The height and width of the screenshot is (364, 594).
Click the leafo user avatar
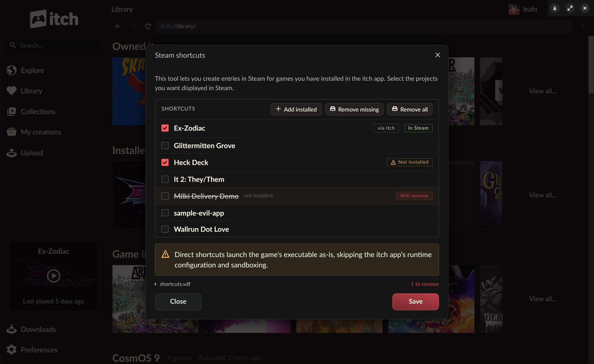pyautogui.click(x=514, y=9)
